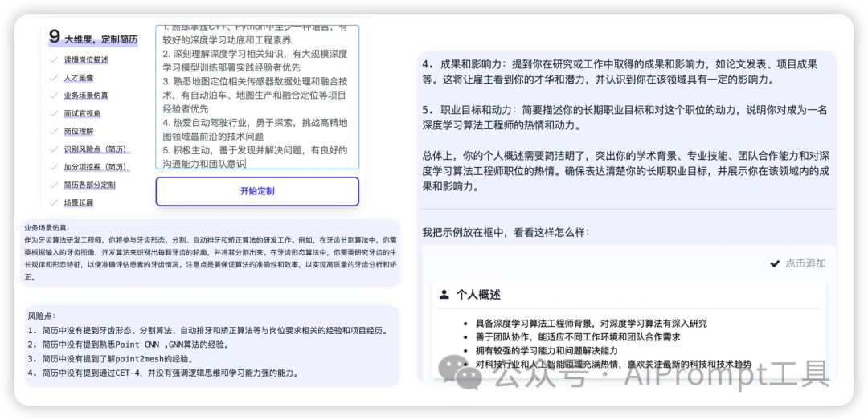
Task: Click bullet 善于团队协作
Action: pyautogui.click(x=577, y=337)
